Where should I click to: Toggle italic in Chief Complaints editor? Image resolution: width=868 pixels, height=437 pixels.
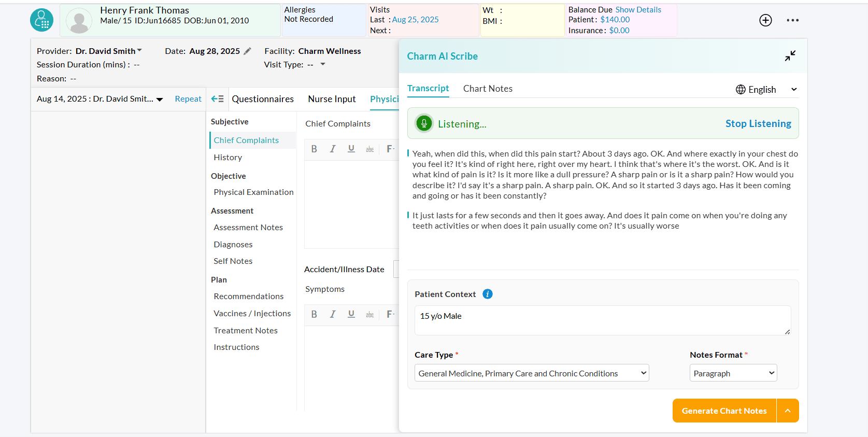pyautogui.click(x=333, y=149)
